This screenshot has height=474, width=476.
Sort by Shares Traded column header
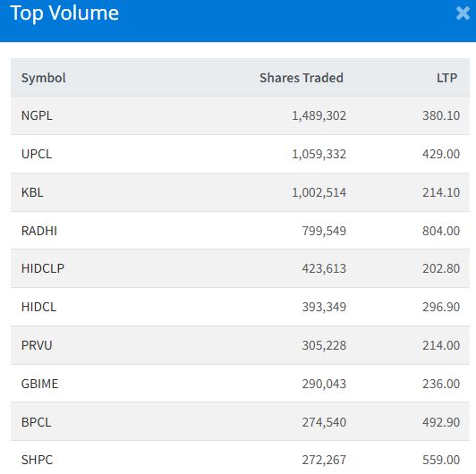302,78
